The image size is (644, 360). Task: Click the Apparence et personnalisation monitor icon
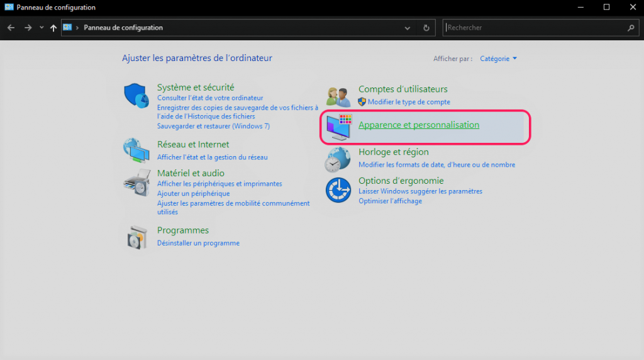coord(339,127)
